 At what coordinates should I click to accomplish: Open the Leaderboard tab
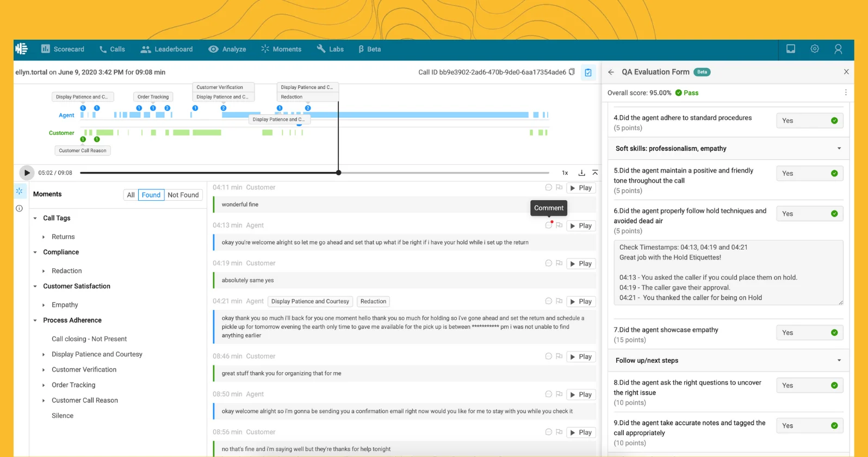(166, 49)
